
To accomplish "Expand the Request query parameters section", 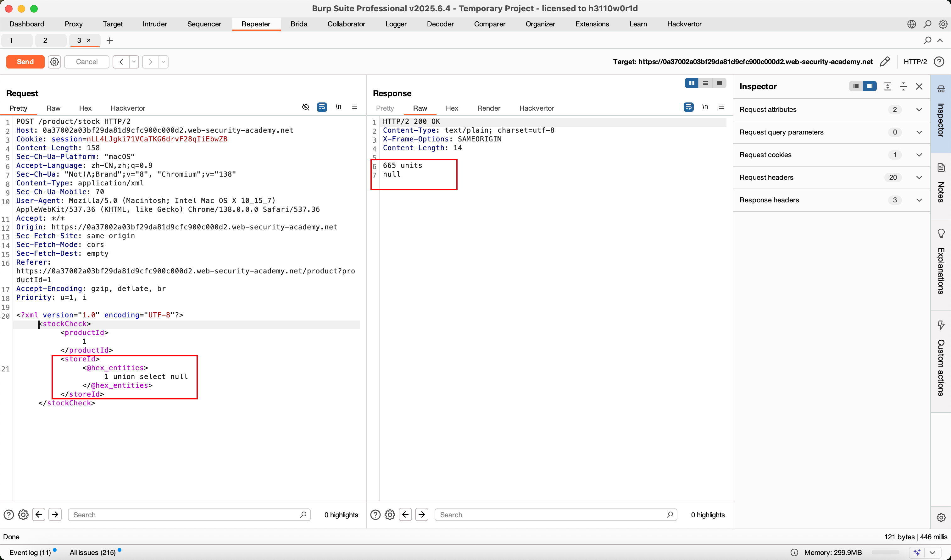I will click(x=831, y=132).
